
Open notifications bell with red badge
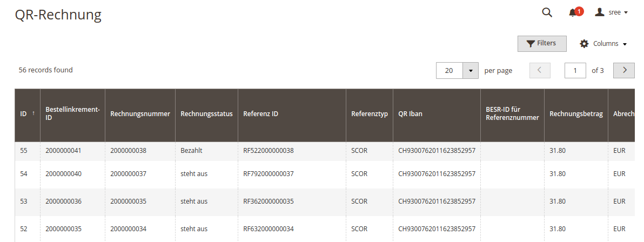(x=575, y=12)
